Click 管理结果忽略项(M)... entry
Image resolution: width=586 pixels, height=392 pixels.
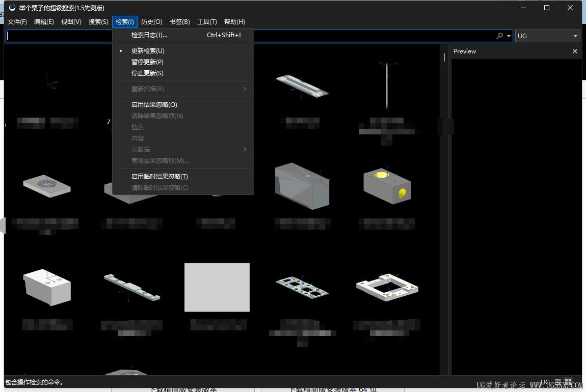[x=183, y=160]
